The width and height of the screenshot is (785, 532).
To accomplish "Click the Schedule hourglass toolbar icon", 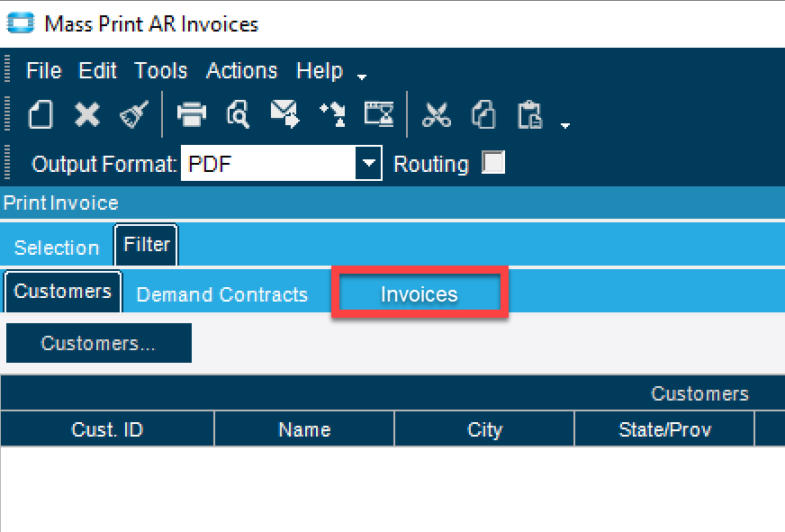I will click(x=379, y=114).
